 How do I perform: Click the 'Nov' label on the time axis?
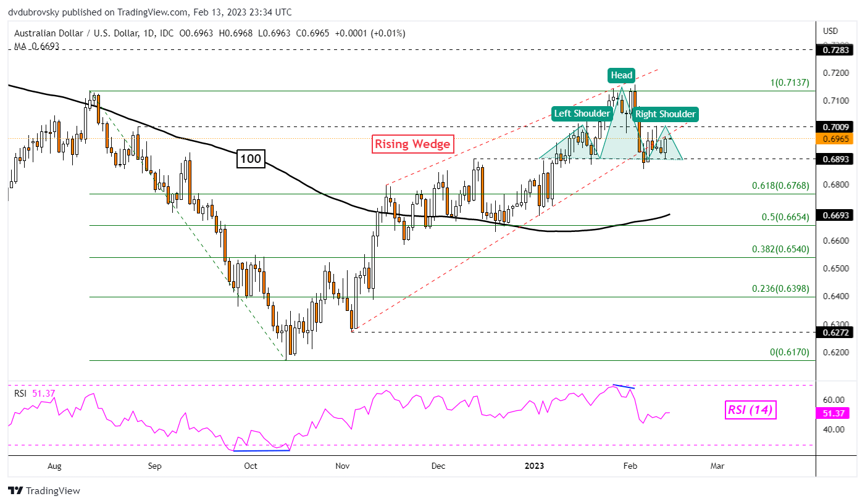coord(344,466)
